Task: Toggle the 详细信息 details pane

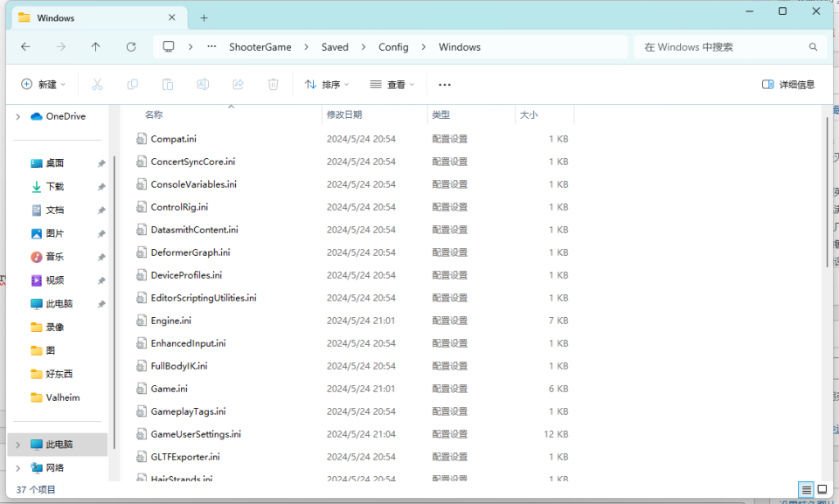Action: point(788,85)
